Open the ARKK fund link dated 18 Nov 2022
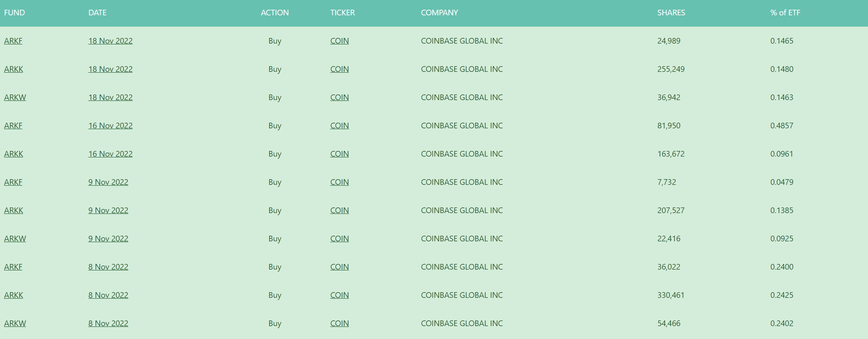 (13, 69)
